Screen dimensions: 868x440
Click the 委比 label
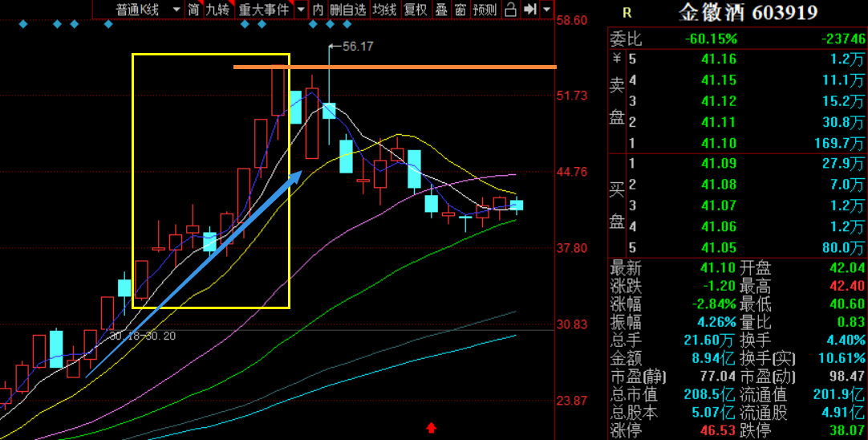[626, 39]
